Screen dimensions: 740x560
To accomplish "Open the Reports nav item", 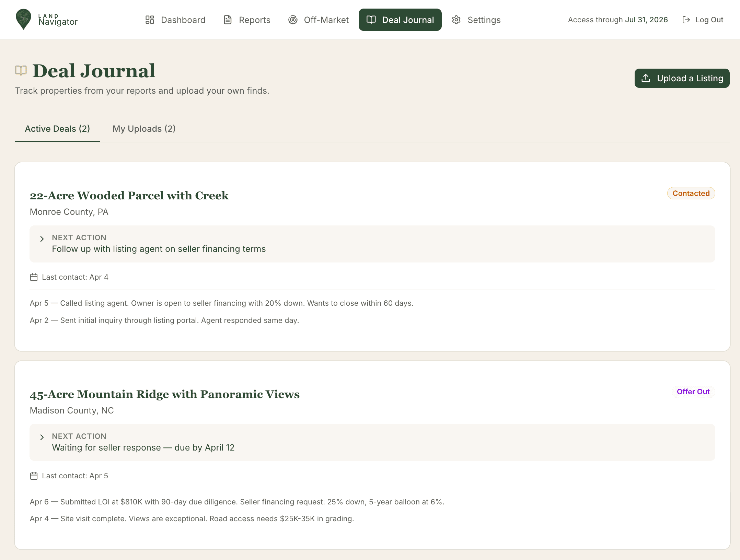I will pos(247,20).
